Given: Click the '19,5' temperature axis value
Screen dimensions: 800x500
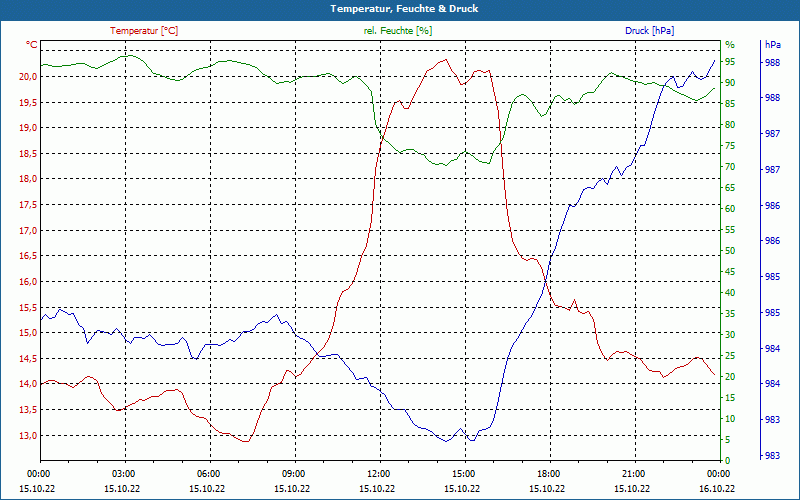Looking at the screenshot, I should [x=28, y=103].
